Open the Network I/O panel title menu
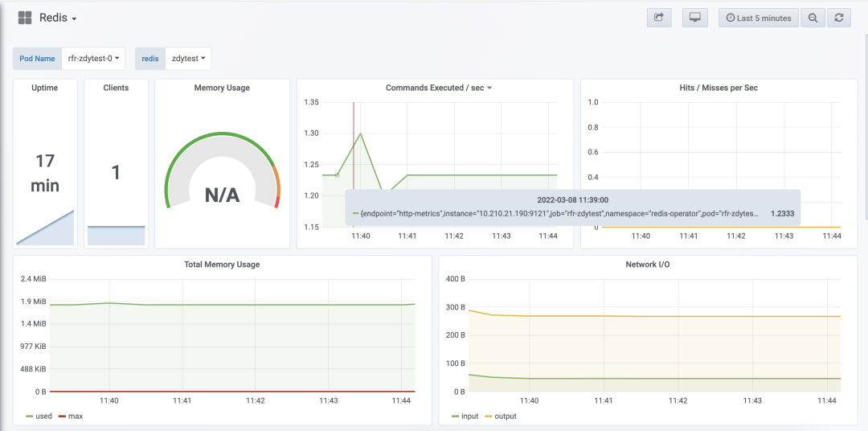 (x=648, y=265)
